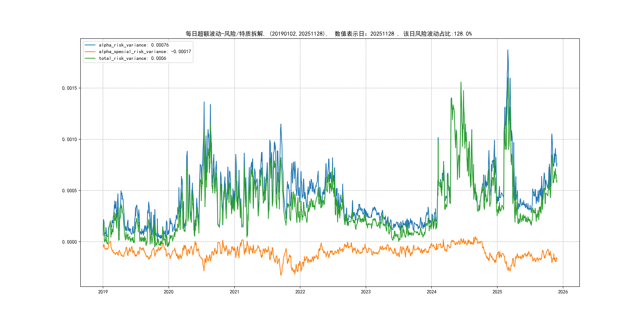The height and width of the screenshot is (322, 644).
Task: Click the 2022 x-axis tick label
Action: [300, 292]
